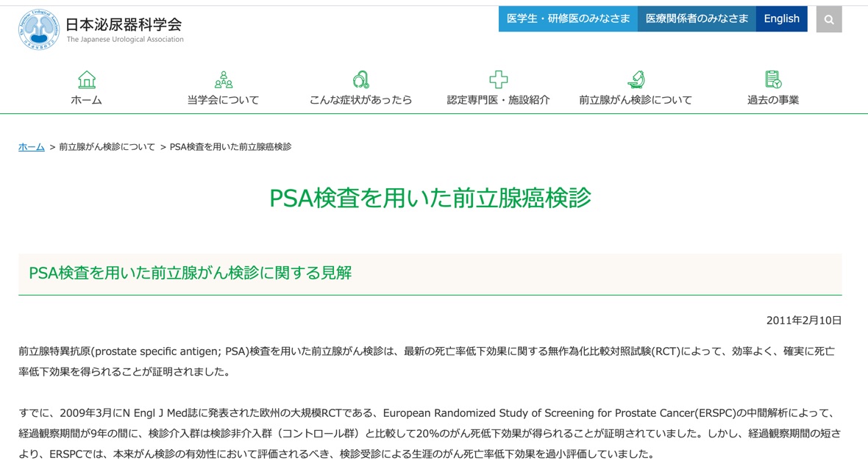Click the document icon for 過去の事業
This screenshot has width=868, height=472.
coord(773,79)
